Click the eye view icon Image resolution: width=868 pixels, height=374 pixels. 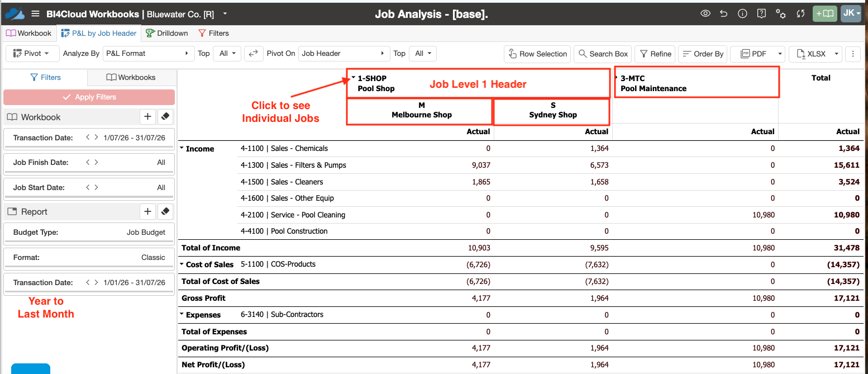(x=705, y=14)
